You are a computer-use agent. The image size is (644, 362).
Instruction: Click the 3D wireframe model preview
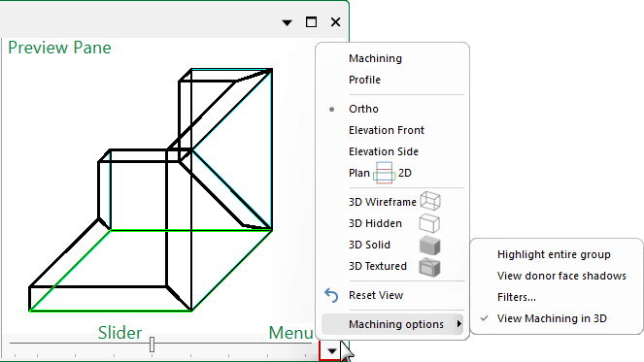(151, 189)
